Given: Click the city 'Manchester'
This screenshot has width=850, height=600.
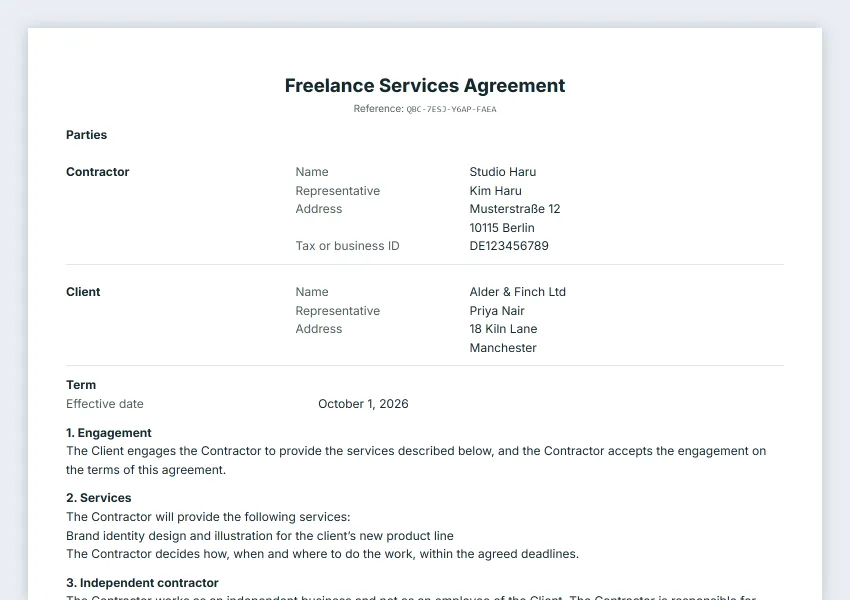Looking at the screenshot, I should [x=503, y=347].
